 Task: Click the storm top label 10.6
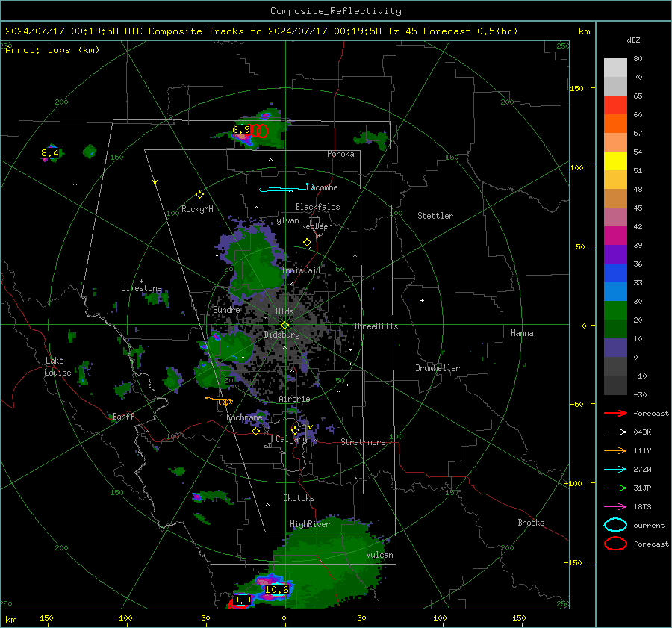click(276, 590)
